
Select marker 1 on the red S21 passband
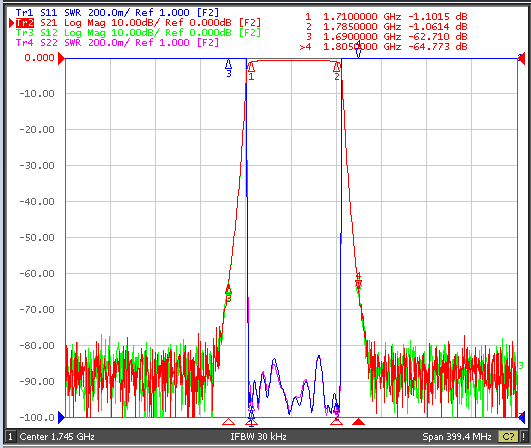(251, 70)
